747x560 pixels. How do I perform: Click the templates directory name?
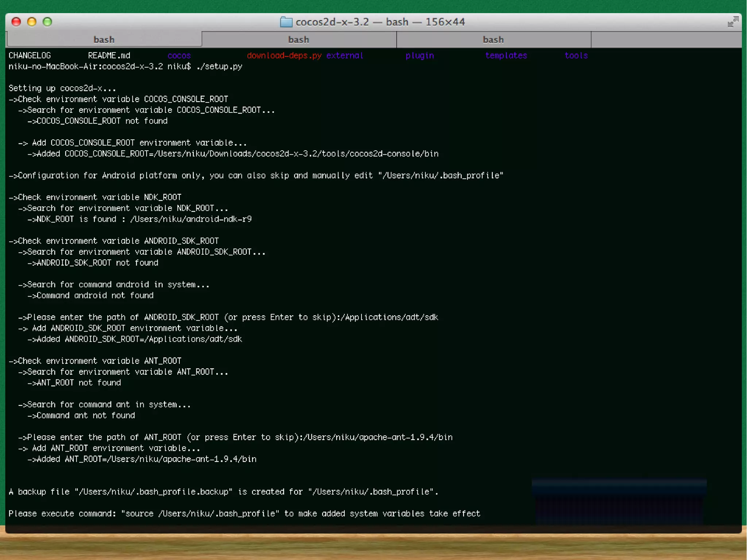coord(506,55)
